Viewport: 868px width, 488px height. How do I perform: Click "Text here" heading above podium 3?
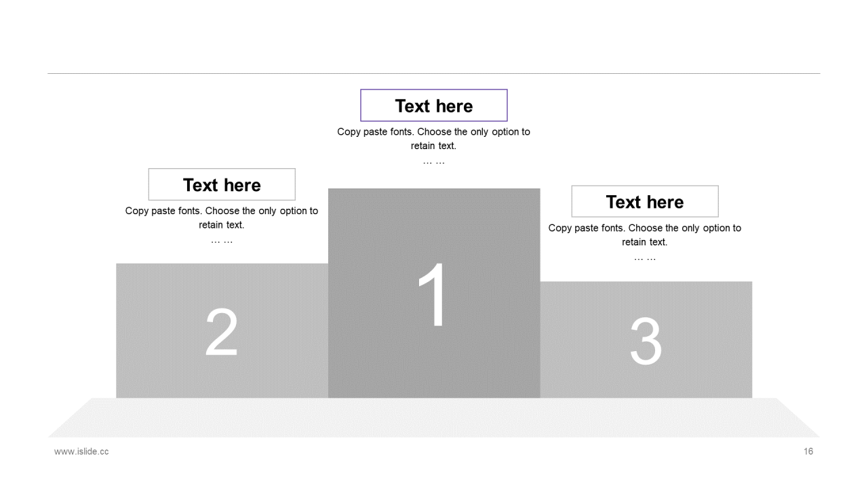(x=645, y=202)
